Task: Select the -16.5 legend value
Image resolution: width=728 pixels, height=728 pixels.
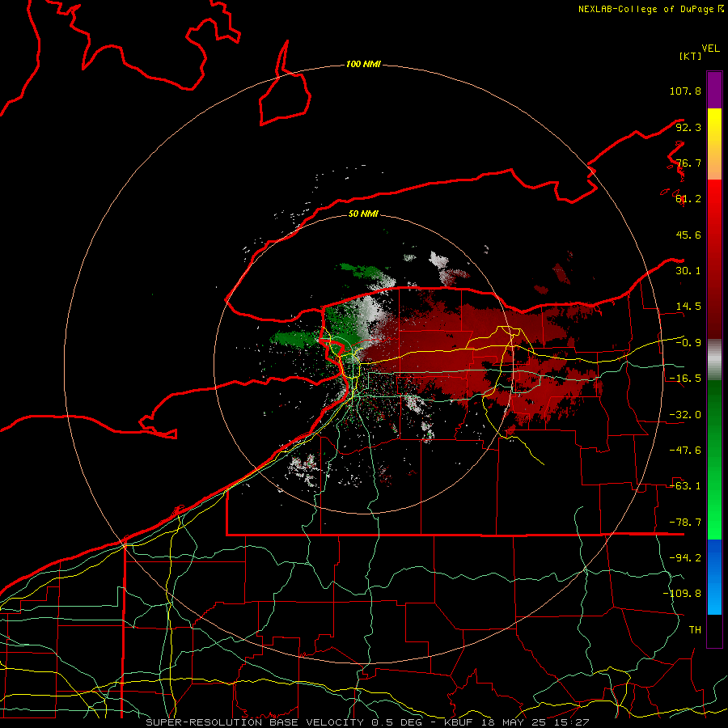Action: 685,379
